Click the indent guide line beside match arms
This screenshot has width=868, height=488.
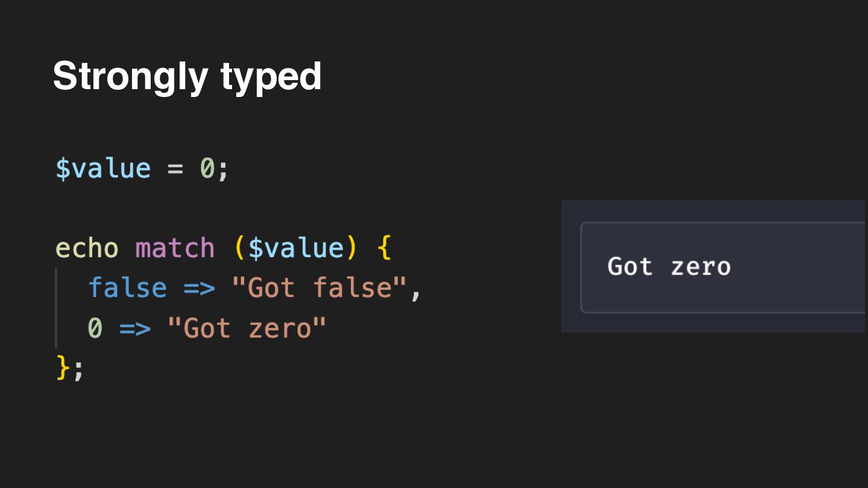(x=56, y=308)
